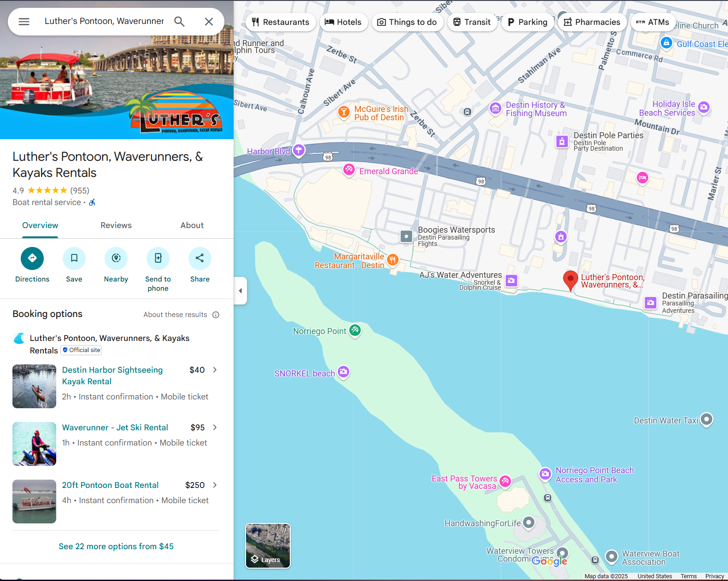This screenshot has width=728, height=581.
Task: Show Transit options chip
Action: 472,22
